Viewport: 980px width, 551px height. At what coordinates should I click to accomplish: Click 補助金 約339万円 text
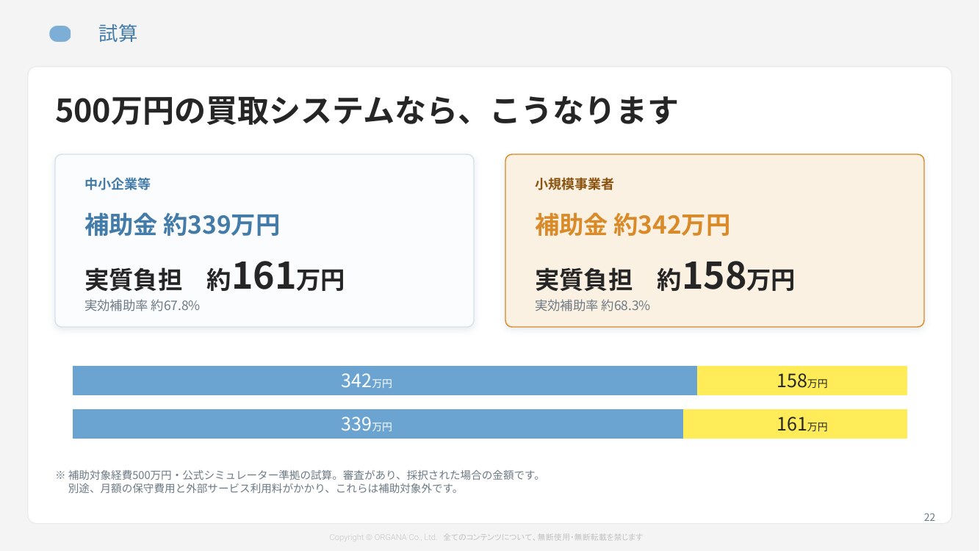pyautogui.click(x=182, y=225)
